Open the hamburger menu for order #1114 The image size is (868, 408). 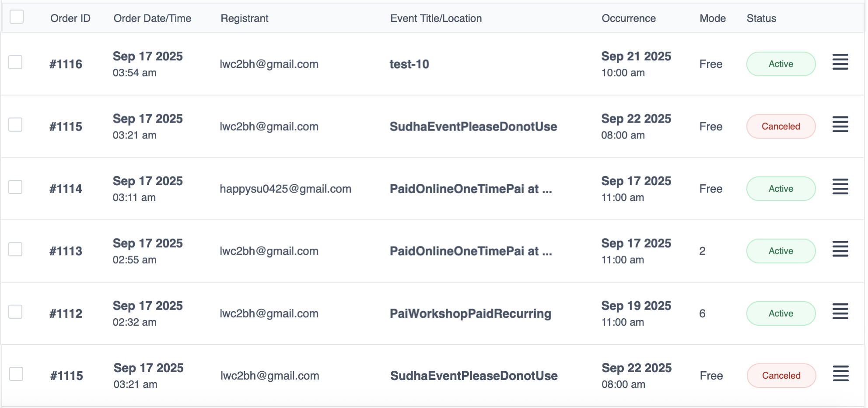tap(840, 187)
